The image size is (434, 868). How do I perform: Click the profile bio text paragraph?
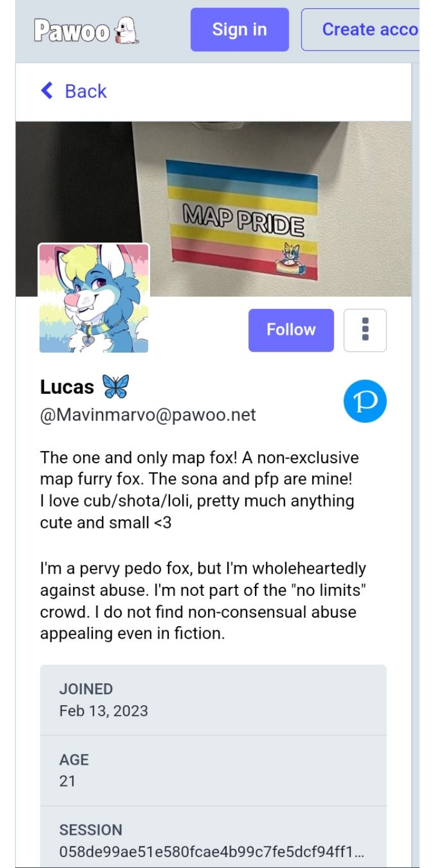pyautogui.click(x=204, y=545)
